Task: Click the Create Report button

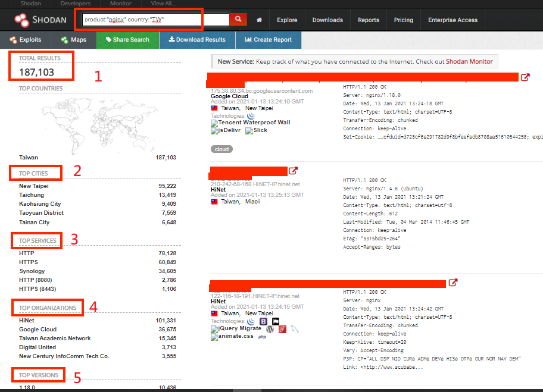Action: (269, 40)
